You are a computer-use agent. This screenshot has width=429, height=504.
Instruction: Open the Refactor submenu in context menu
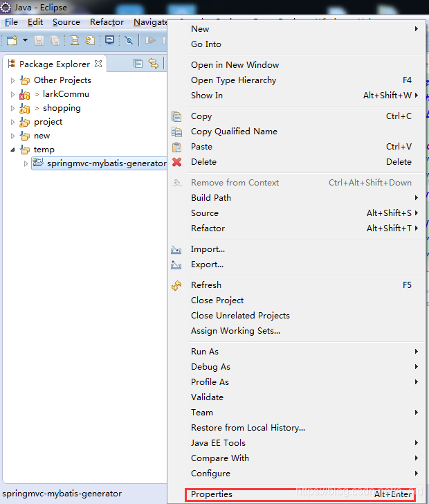click(306, 228)
